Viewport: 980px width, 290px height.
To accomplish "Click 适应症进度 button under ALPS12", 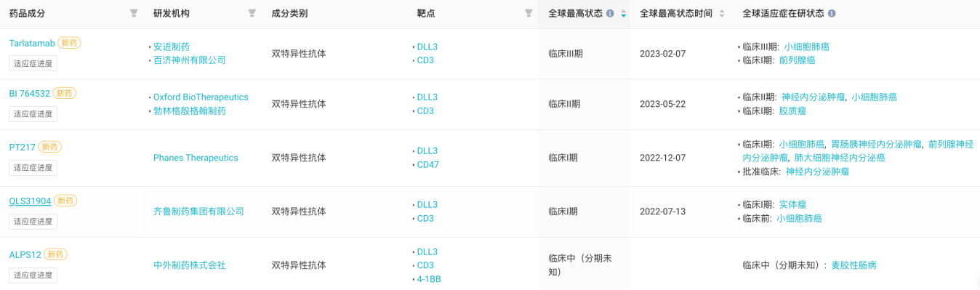I will point(33,275).
